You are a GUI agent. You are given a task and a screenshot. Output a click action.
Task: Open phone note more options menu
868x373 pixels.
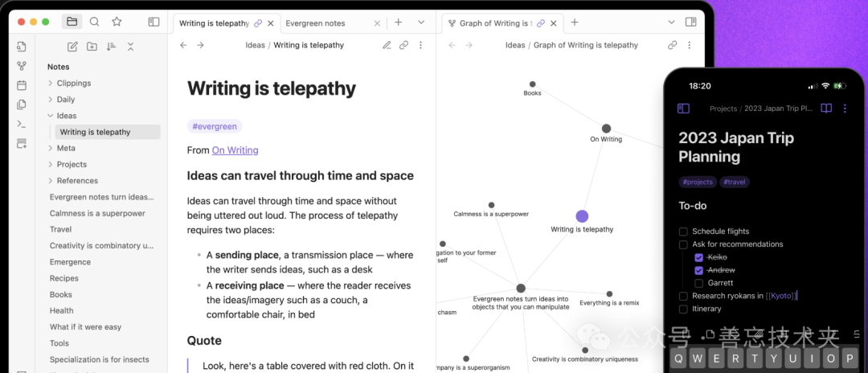845,109
